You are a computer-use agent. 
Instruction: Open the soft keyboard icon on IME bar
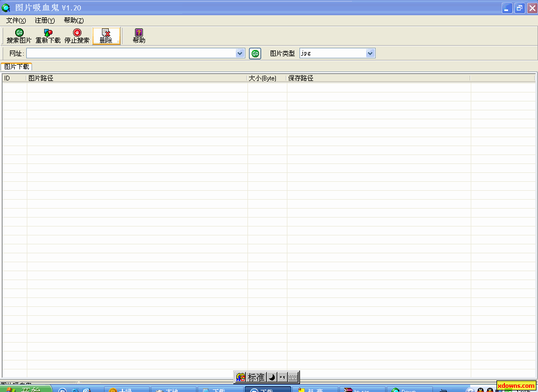(293, 377)
